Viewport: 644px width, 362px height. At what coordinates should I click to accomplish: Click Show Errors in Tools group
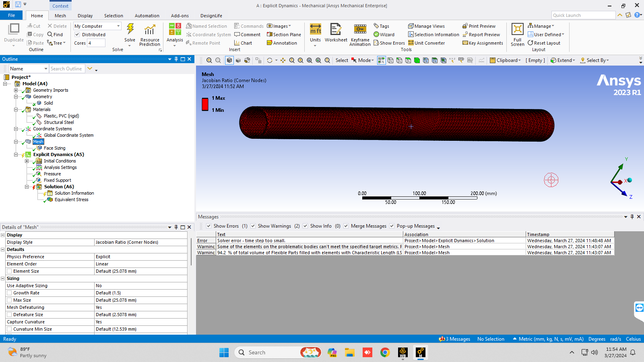(389, 43)
